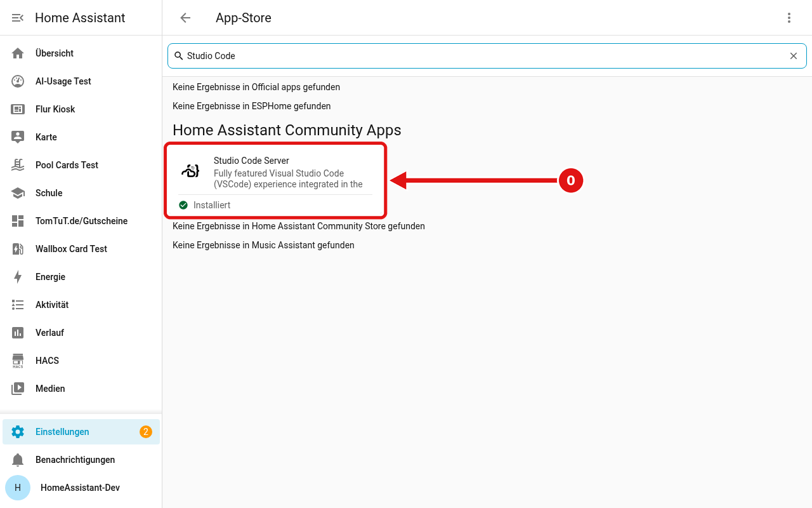The image size is (812, 508).
Task: Open Übersicht in the sidebar
Action: (81, 53)
